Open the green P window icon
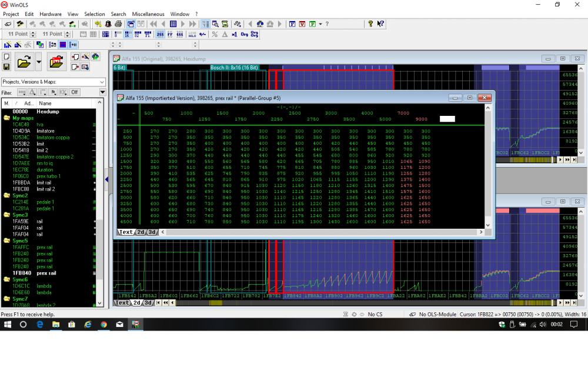This screenshot has width=588, height=367. (x=312, y=24)
